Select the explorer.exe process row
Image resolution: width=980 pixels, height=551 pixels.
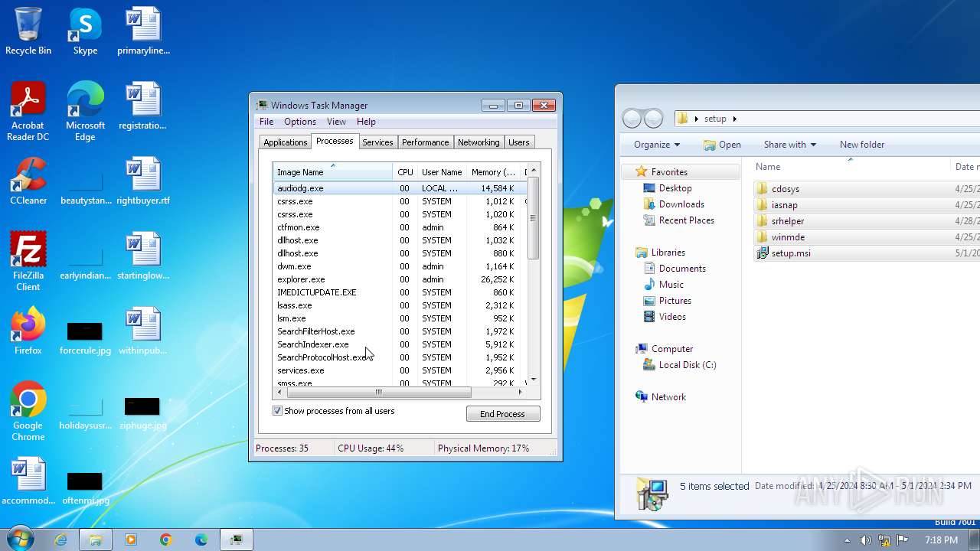click(x=301, y=279)
